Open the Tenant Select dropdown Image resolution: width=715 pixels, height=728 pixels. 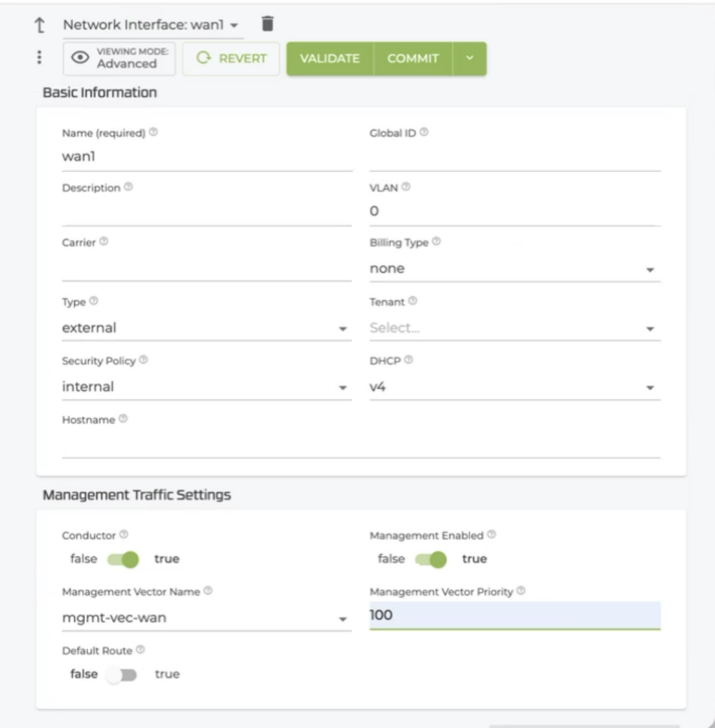514,328
